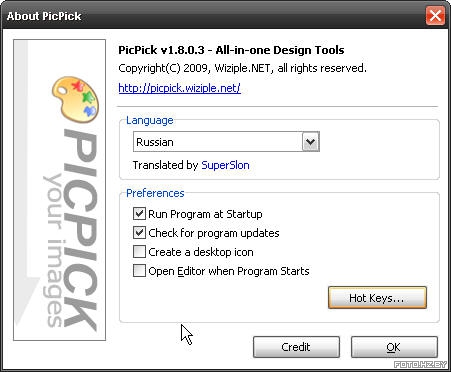The height and width of the screenshot is (372, 451).
Task: Enable Run Program at Startup checkbox
Action: click(139, 214)
